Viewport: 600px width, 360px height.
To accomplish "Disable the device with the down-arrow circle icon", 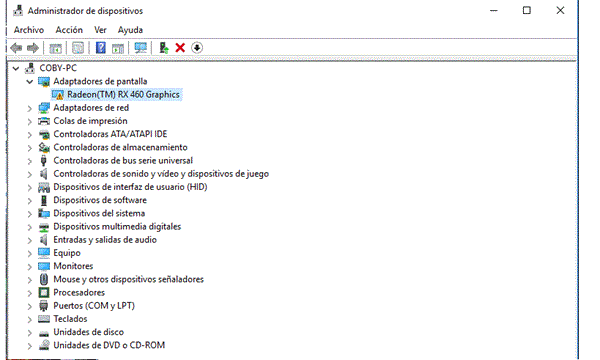I will pos(197,47).
